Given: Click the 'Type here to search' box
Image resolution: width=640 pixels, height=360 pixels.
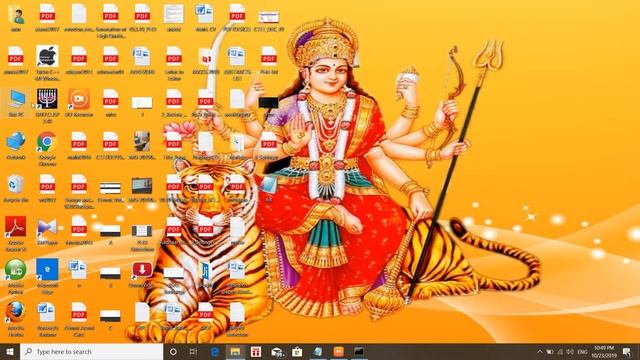Looking at the screenshot, I should [91, 352].
